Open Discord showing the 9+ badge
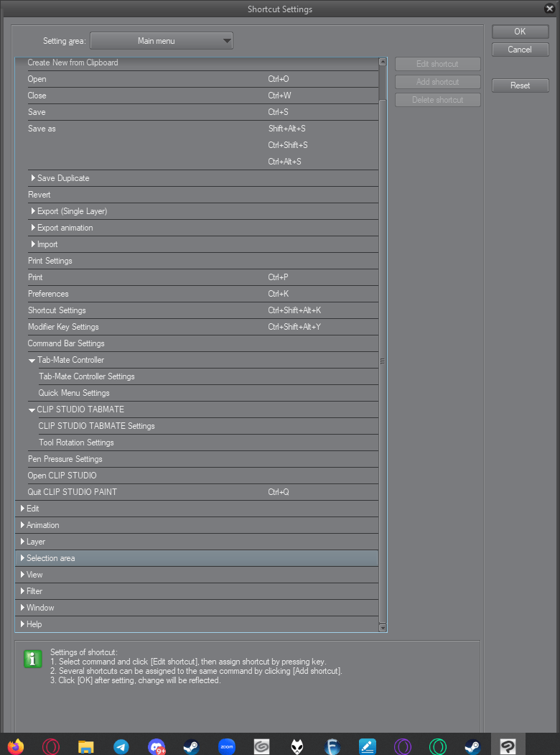This screenshot has height=755, width=560. coord(157,746)
